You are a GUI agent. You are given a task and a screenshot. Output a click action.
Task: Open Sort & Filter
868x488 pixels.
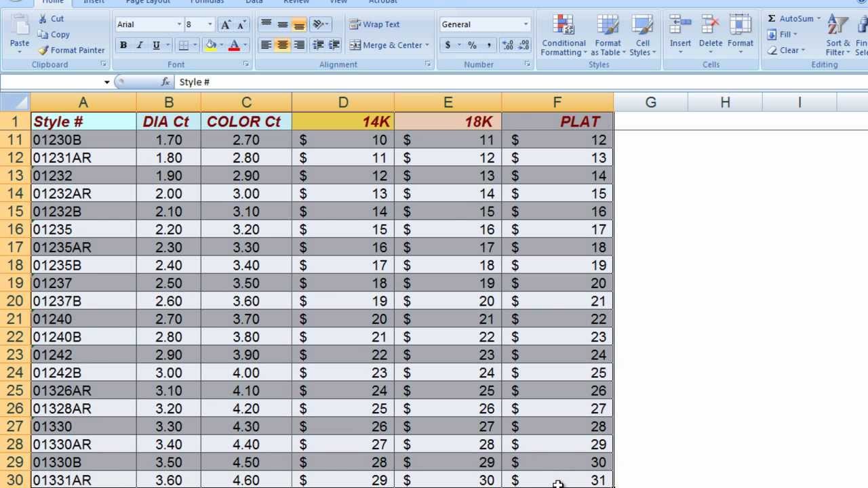pyautogui.click(x=838, y=35)
